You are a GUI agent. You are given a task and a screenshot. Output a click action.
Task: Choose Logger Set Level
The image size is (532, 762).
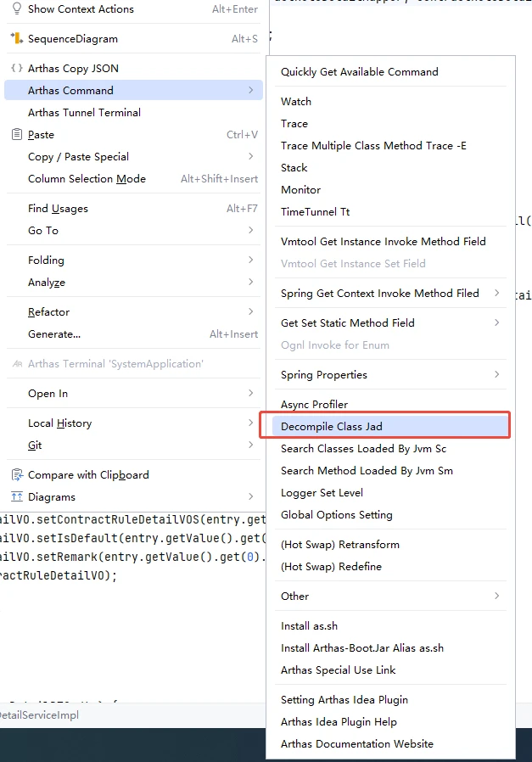point(322,493)
